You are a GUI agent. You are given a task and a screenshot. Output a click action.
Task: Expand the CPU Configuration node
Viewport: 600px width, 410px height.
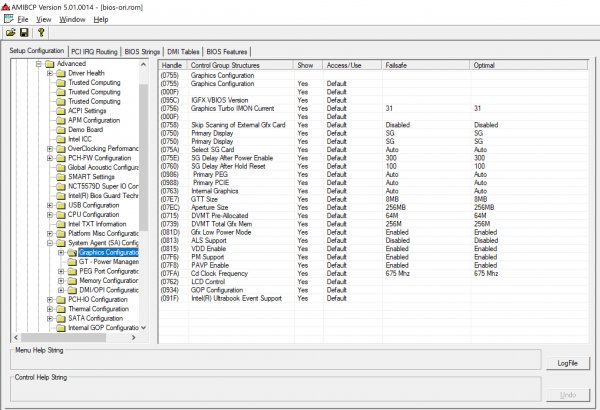pos(50,215)
